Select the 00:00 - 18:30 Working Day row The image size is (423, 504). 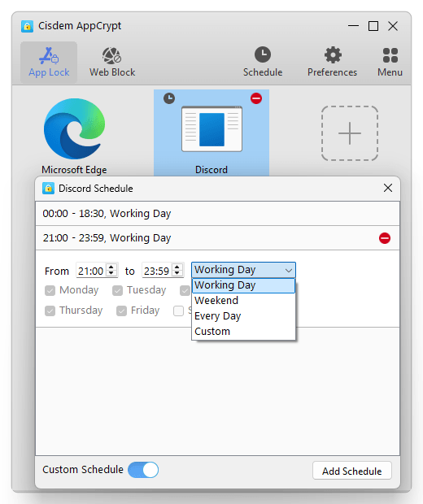[217, 214]
